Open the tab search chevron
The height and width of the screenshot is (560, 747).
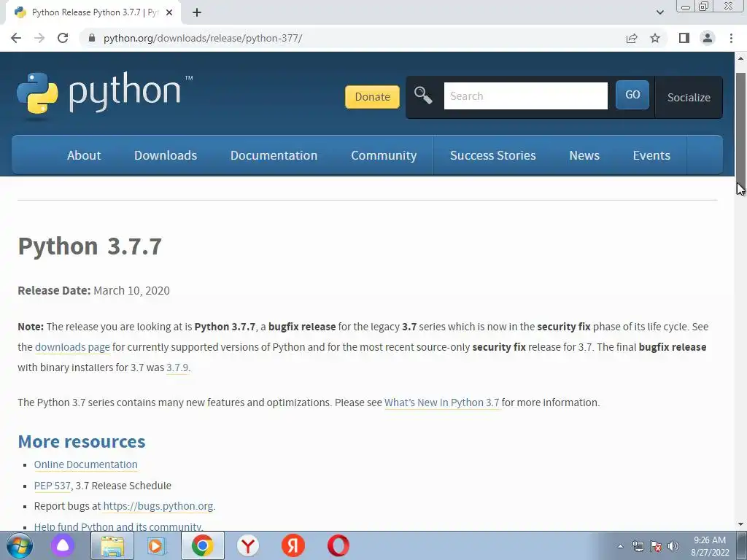(659, 12)
